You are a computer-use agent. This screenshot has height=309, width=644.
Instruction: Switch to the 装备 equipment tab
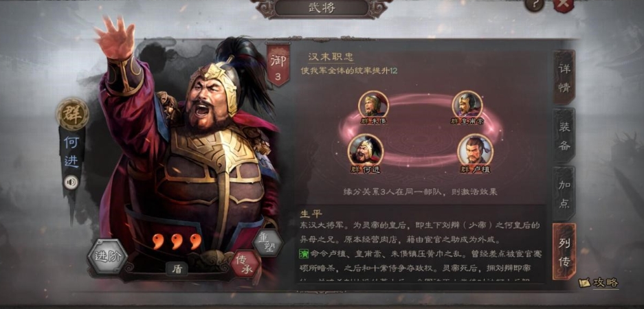pyautogui.click(x=564, y=135)
